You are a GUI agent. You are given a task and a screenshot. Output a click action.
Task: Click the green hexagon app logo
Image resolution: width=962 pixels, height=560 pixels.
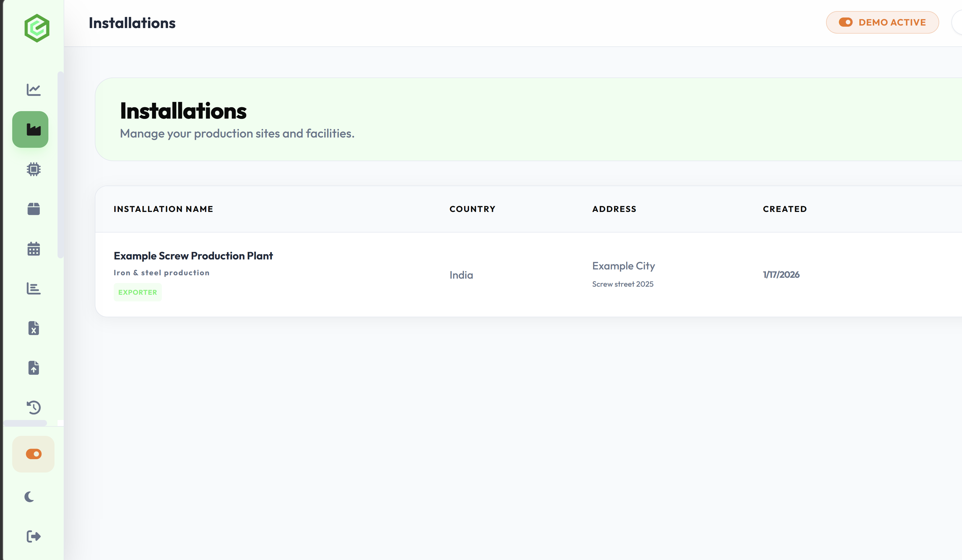pyautogui.click(x=38, y=27)
